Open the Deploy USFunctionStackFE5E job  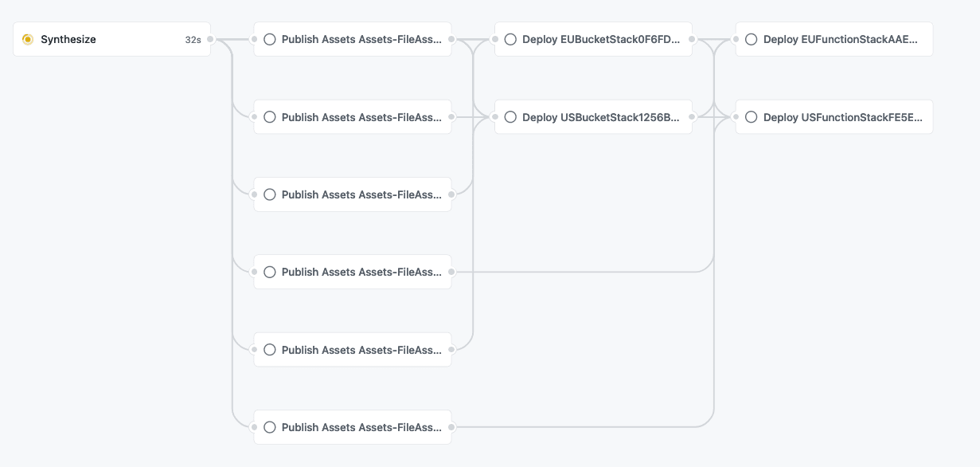(842, 117)
